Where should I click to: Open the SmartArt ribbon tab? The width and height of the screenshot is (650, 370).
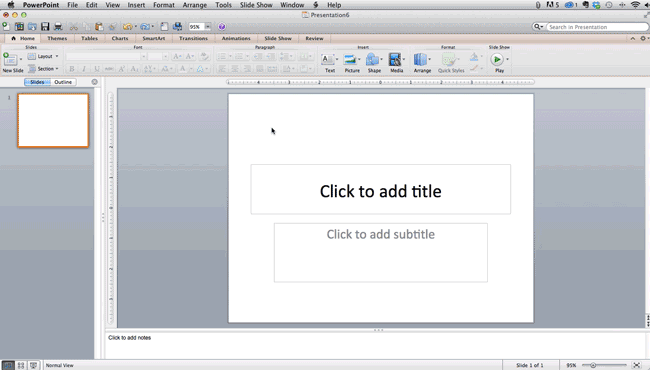(x=153, y=38)
